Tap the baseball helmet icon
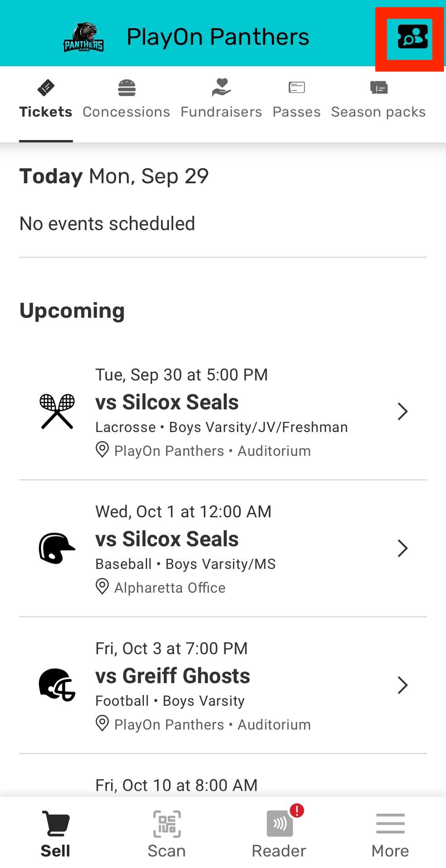This screenshot has height=868, width=446. click(x=57, y=548)
